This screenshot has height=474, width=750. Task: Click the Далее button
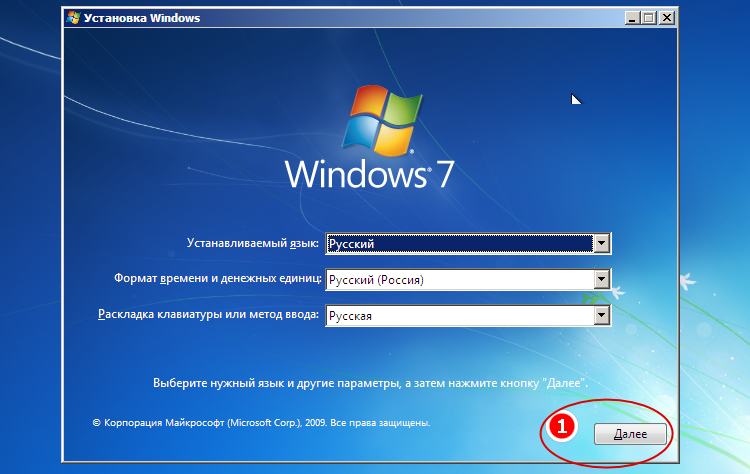pos(630,434)
